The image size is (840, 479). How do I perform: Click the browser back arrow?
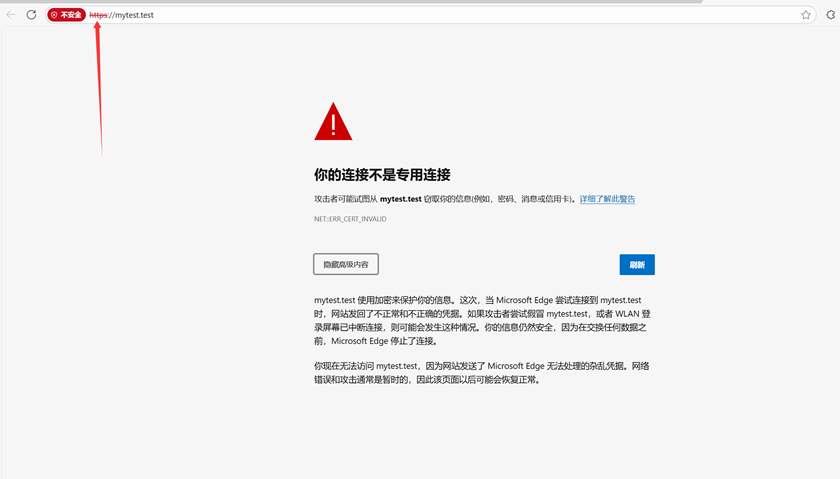[11, 14]
